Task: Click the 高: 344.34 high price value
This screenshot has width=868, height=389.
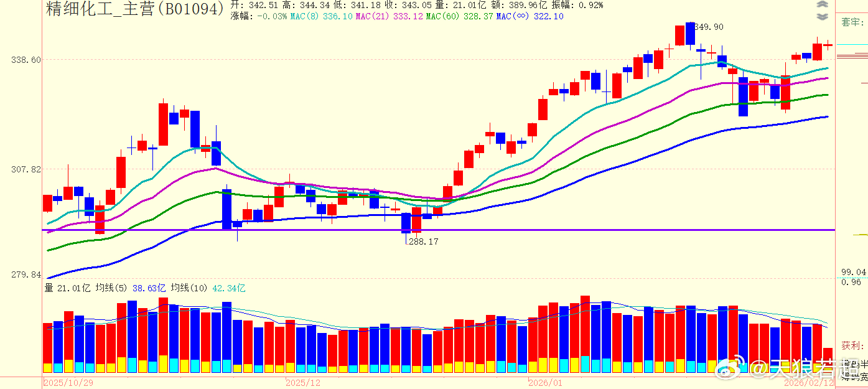Action: click(x=306, y=5)
